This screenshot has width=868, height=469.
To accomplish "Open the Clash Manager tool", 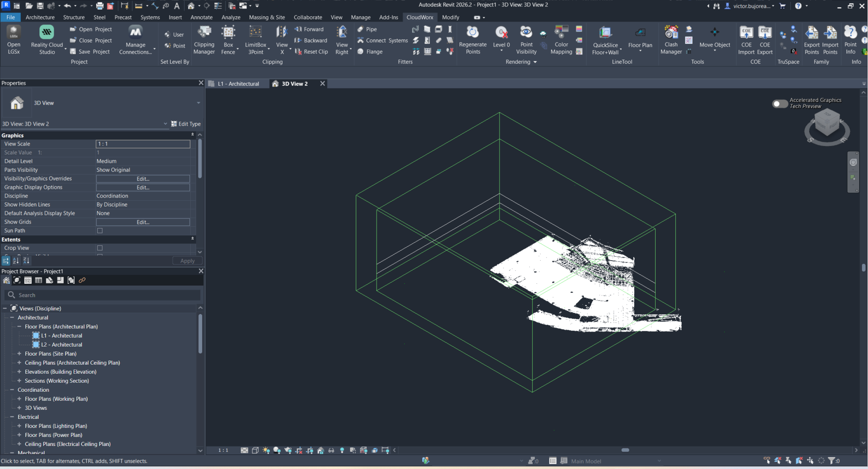I will [x=671, y=33].
